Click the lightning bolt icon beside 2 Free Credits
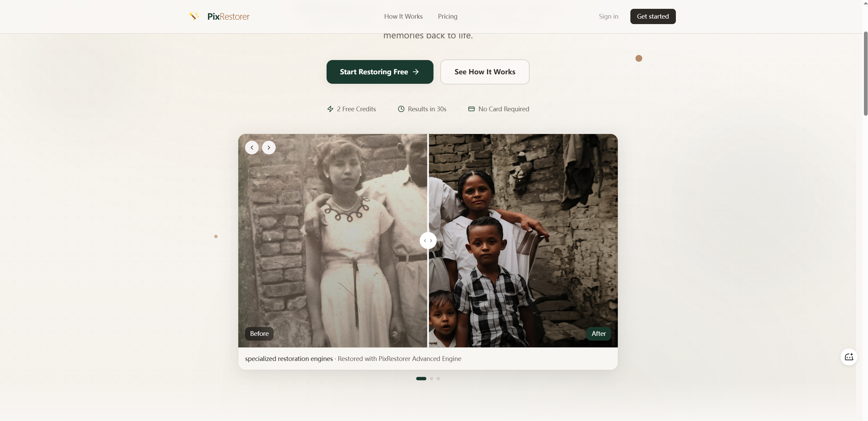868x421 pixels. [x=331, y=109]
